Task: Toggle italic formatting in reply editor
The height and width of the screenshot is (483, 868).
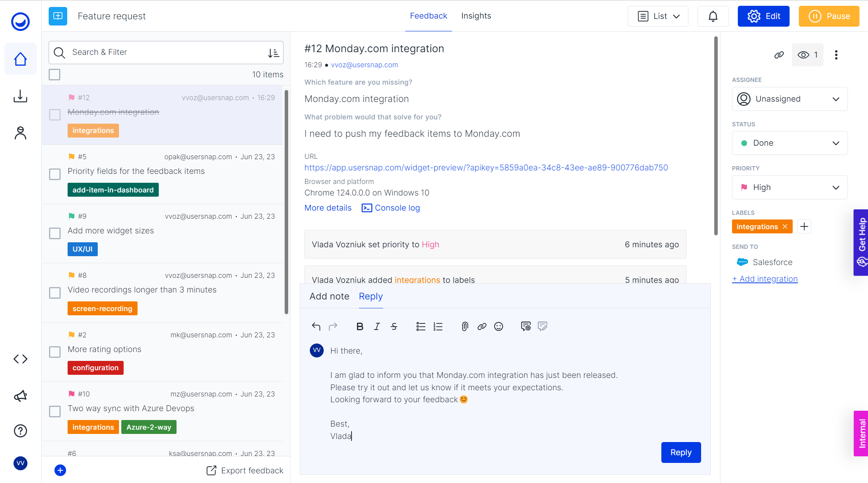Action: [377, 327]
